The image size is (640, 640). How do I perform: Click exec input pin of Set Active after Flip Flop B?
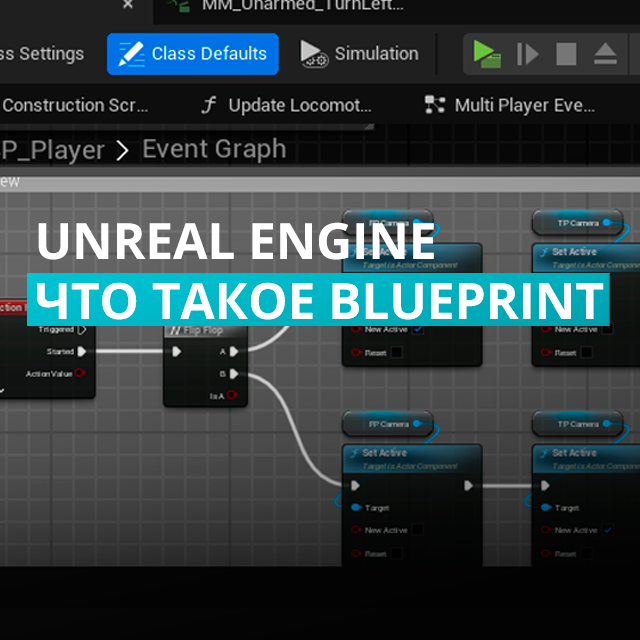(355, 485)
